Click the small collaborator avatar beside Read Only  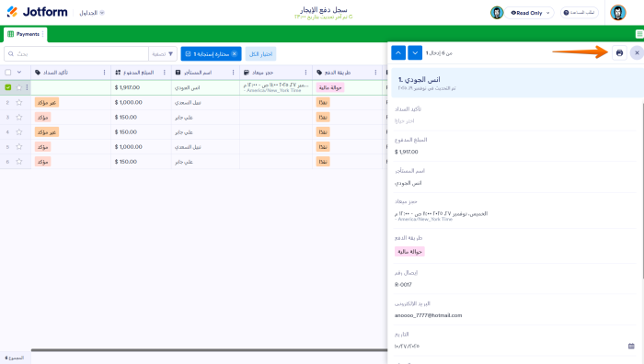pos(497,13)
